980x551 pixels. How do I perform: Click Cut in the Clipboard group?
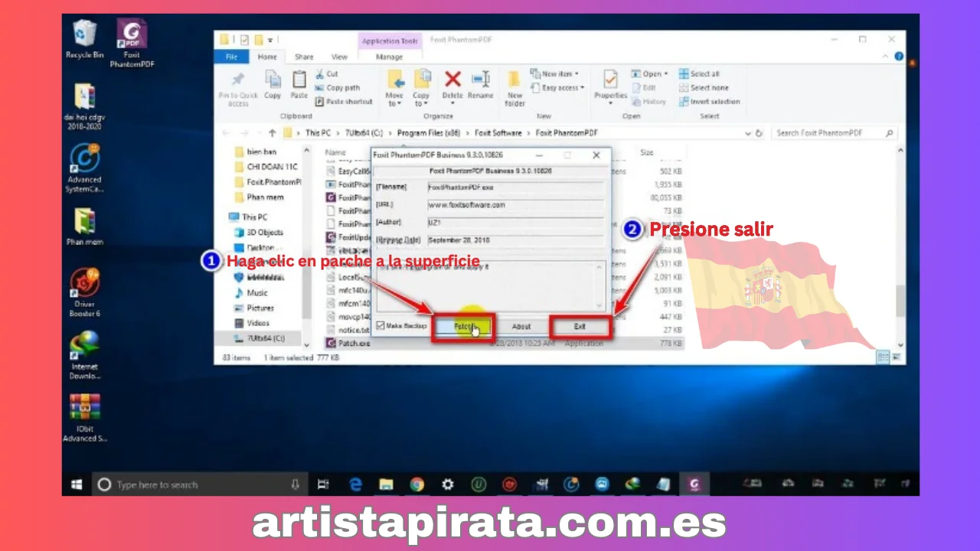(x=327, y=74)
